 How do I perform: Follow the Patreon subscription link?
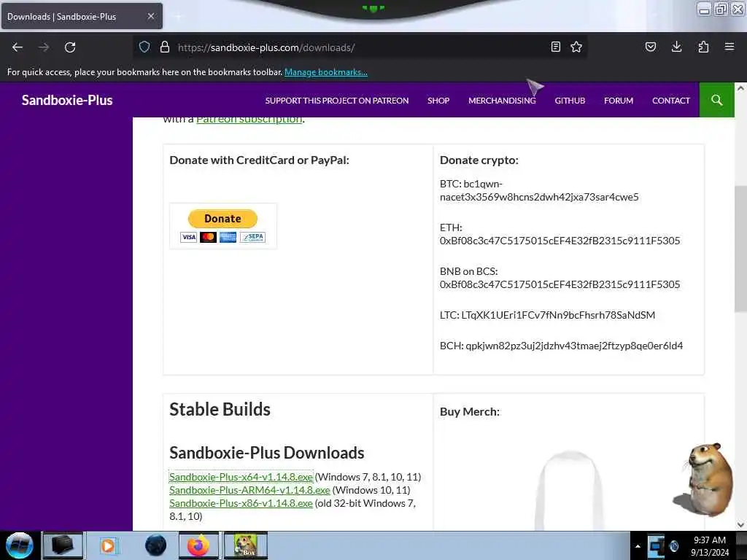249,119
